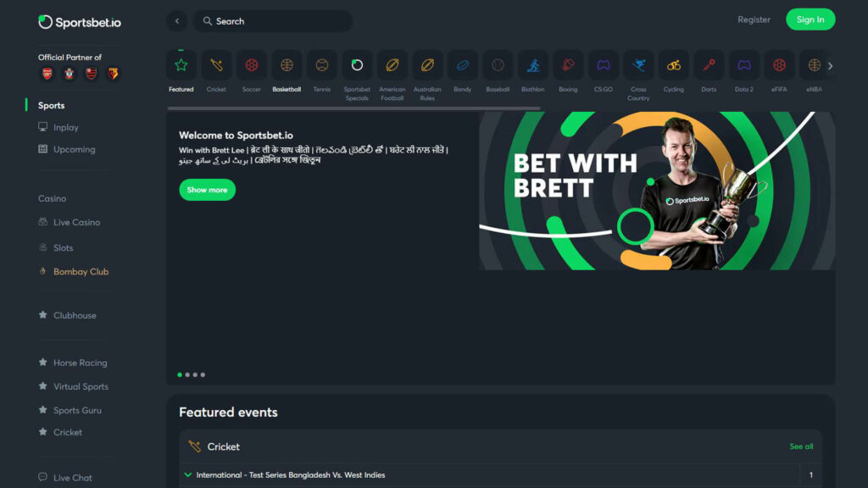
Task: Select the Cycling sport icon
Action: pos(674,65)
